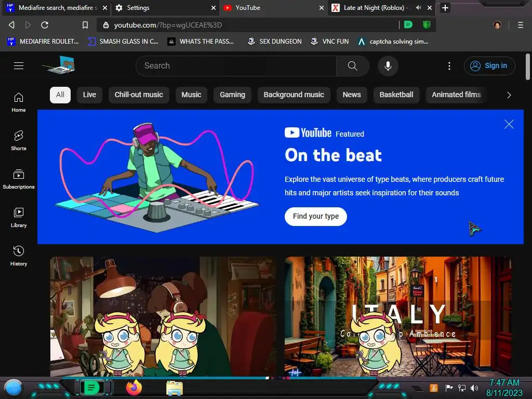
Task: Go back with the browser back arrow
Action: coord(11,25)
